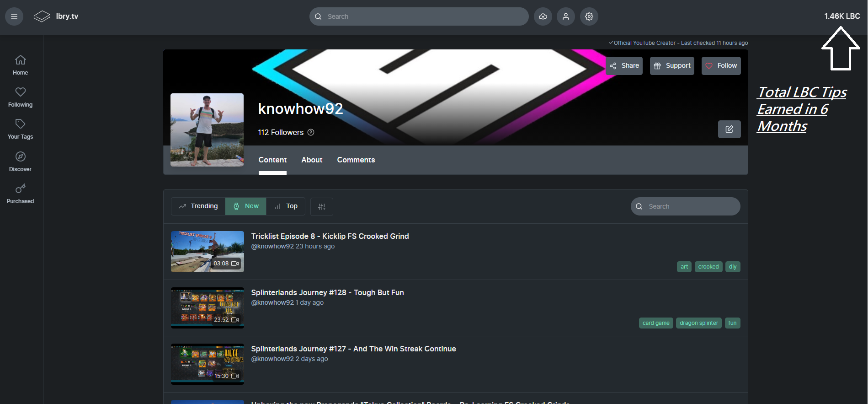This screenshot has width=868, height=404.
Task: Switch to the Content tab
Action: coord(272,160)
